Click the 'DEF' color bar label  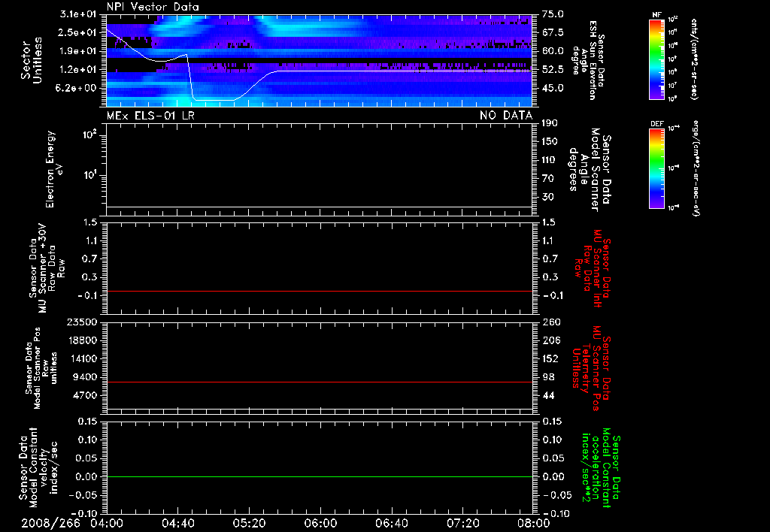(656, 124)
